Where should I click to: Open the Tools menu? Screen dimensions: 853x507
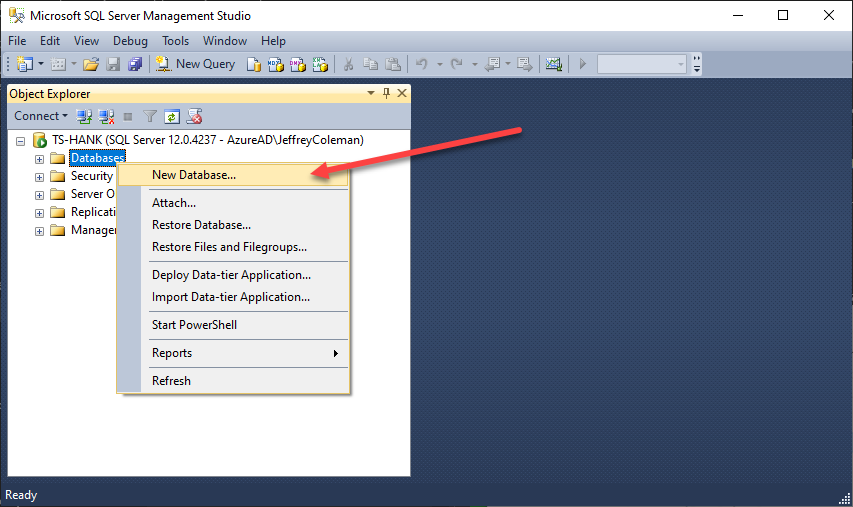(175, 41)
